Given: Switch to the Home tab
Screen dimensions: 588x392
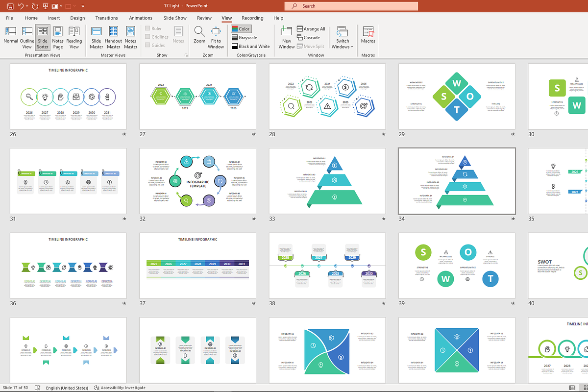Looking at the screenshot, I should pyautogui.click(x=31, y=18).
